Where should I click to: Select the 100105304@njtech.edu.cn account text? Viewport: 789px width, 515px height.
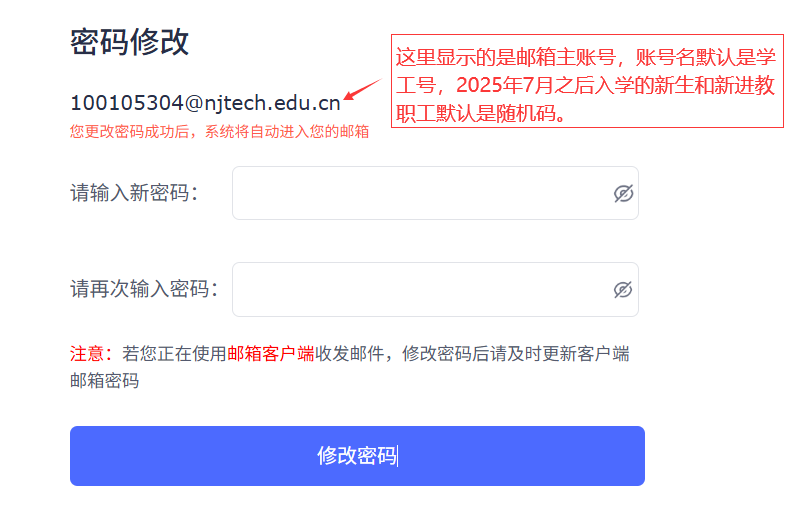click(x=205, y=103)
